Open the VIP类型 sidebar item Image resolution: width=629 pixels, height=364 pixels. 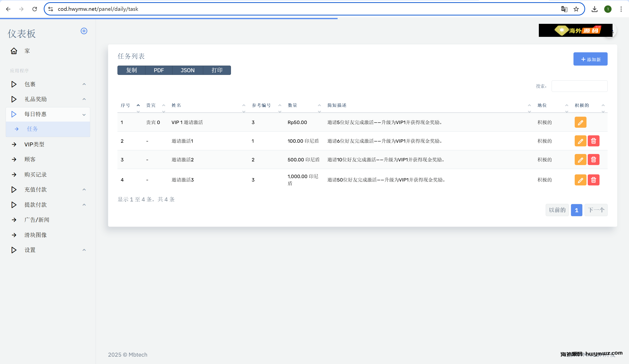[34, 144]
